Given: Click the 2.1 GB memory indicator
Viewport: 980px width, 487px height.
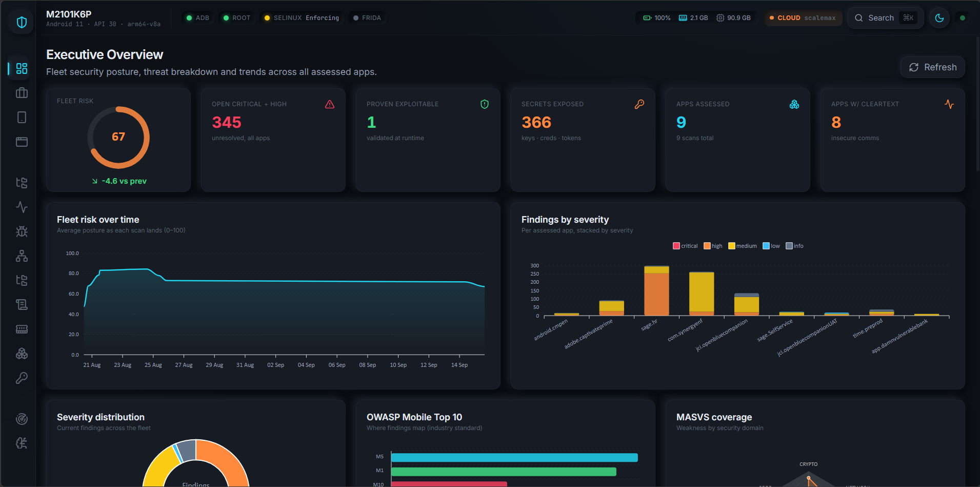Looking at the screenshot, I should coord(693,18).
